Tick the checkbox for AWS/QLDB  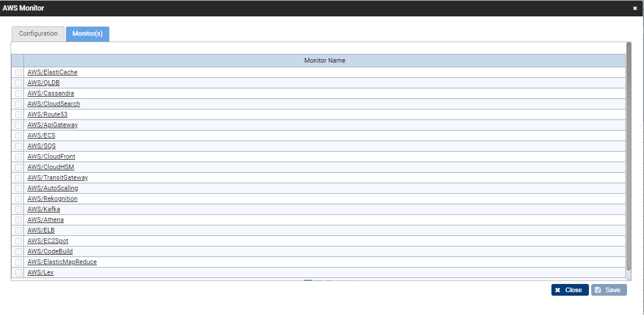[19, 83]
